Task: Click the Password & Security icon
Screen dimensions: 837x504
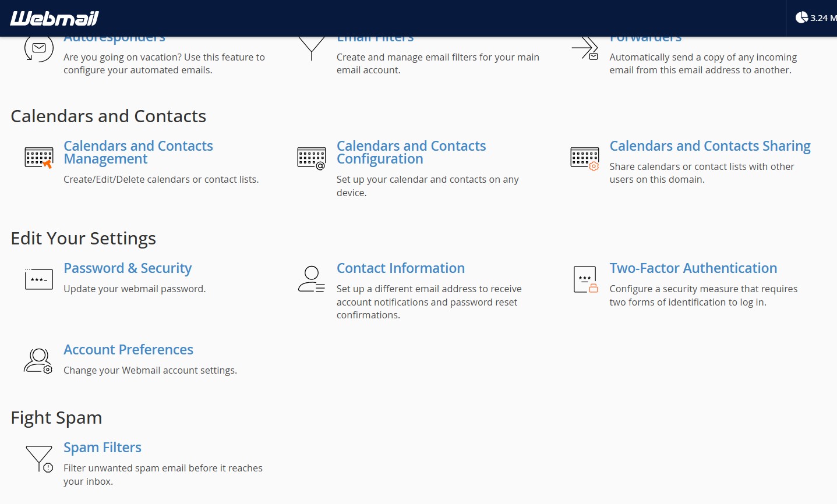Action: (39, 279)
